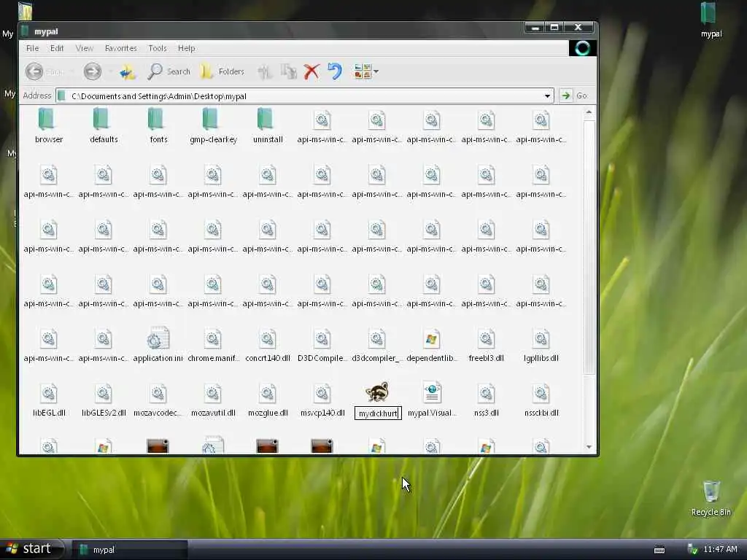Maximize the mypal window
This screenshot has width=747, height=560.
pyautogui.click(x=554, y=28)
